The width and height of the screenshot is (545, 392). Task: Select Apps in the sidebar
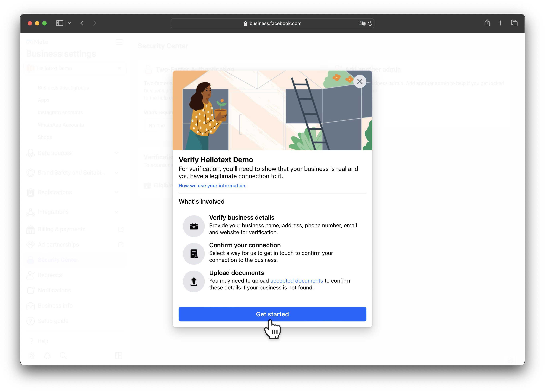(44, 100)
